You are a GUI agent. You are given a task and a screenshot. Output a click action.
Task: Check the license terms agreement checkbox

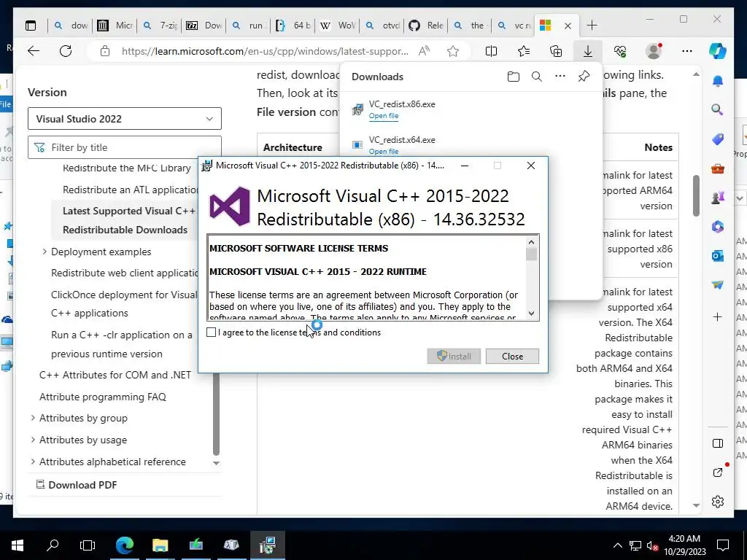(x=211, y=332)
